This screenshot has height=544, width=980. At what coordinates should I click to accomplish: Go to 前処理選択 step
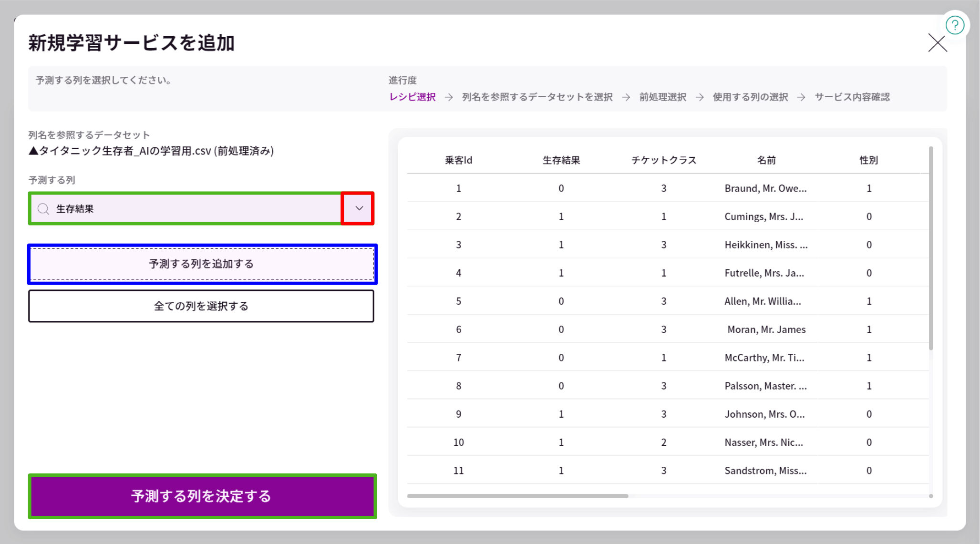click(x=662, y=97)
